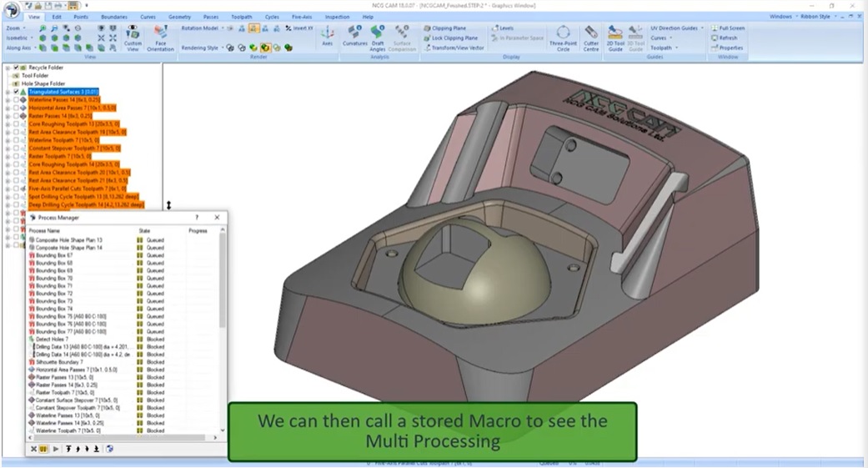The height and width of the screenshot is (468, 868).
Task: Move process to bottom in Process Manager
Action: [x=97, y=449]
